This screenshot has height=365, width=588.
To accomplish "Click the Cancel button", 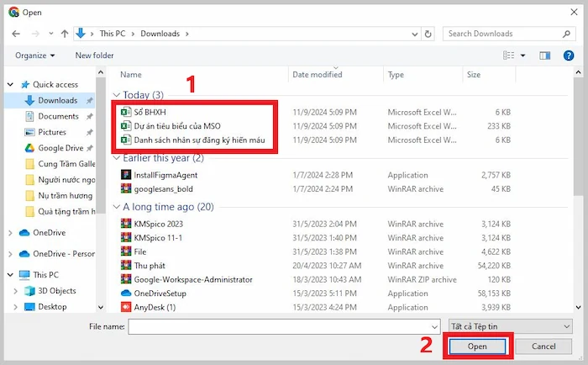I will 543,346.
